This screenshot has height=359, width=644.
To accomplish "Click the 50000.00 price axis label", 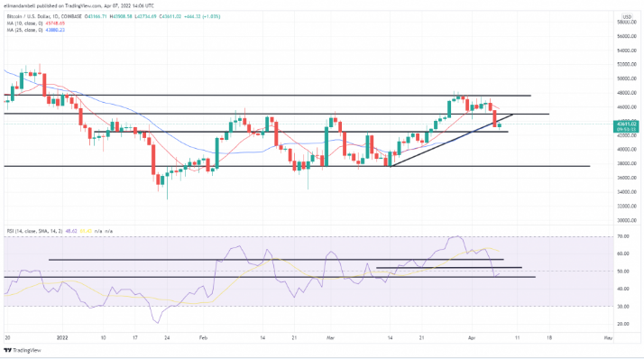I will click(627, 78).
